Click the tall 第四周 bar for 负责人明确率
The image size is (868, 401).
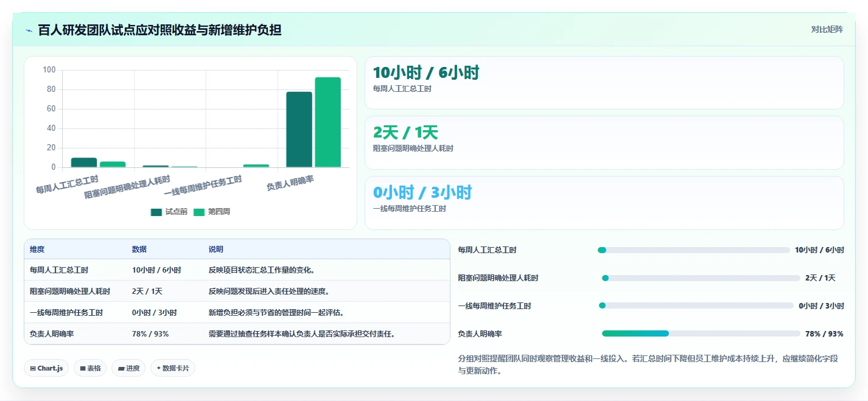point(328,122)
